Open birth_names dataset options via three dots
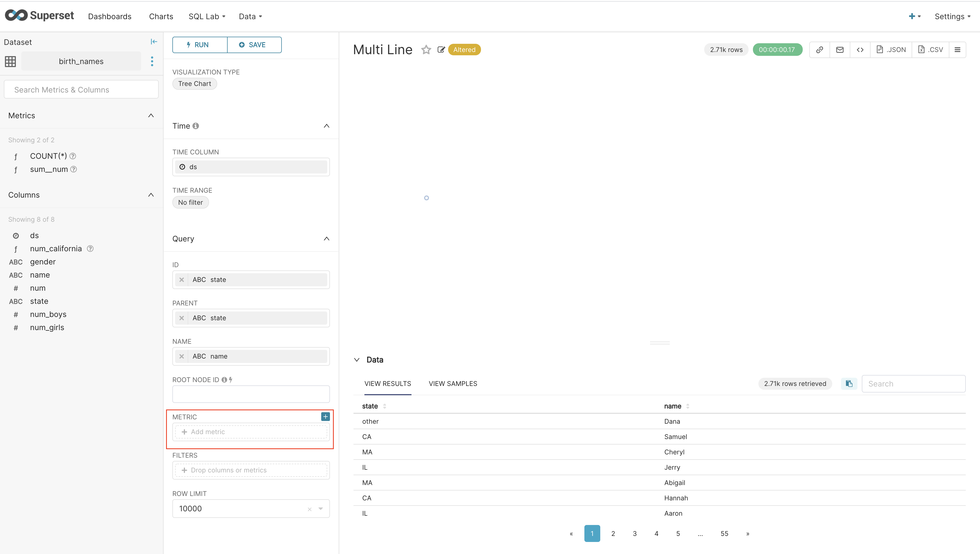The height and width of the screenshot is (554, 980). pyautogui.click(x=152, y=61)
